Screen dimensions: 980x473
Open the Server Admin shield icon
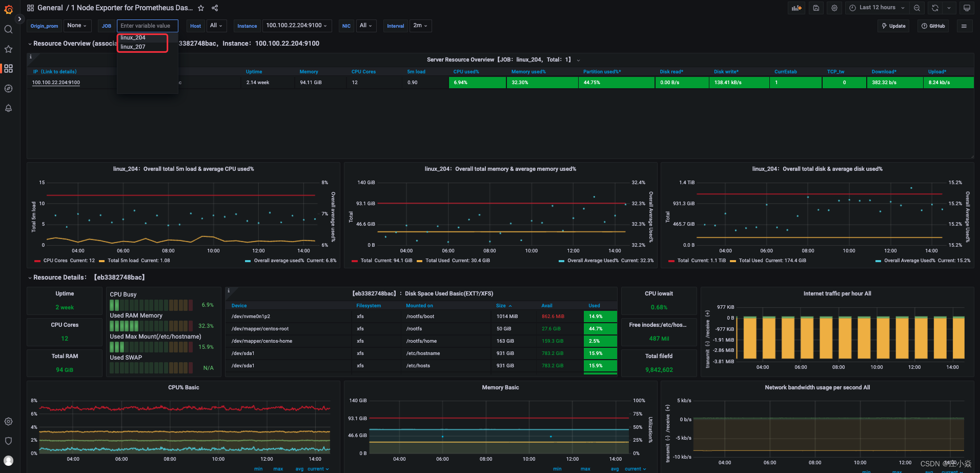(x=8, y=441)
